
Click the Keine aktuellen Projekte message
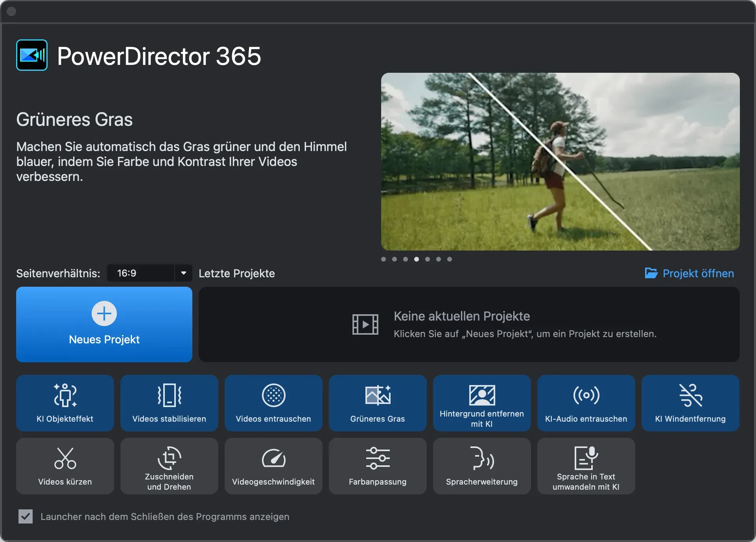pos(462,316)
